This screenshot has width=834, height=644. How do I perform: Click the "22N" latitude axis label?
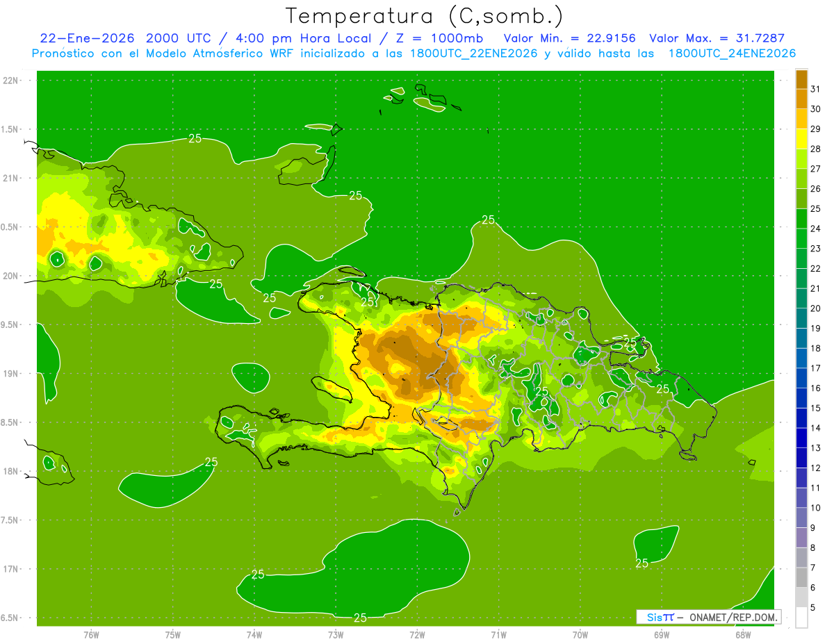12,81
